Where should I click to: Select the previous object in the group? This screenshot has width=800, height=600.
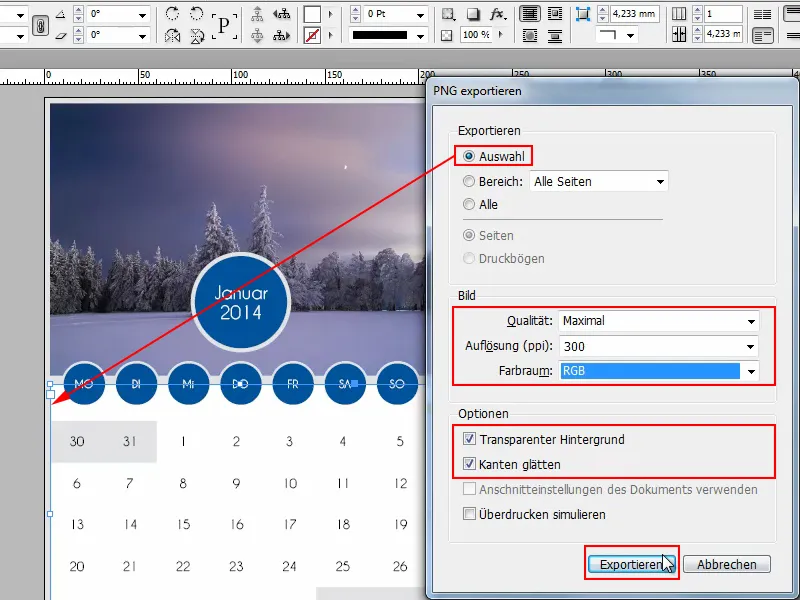pos(281,14)
